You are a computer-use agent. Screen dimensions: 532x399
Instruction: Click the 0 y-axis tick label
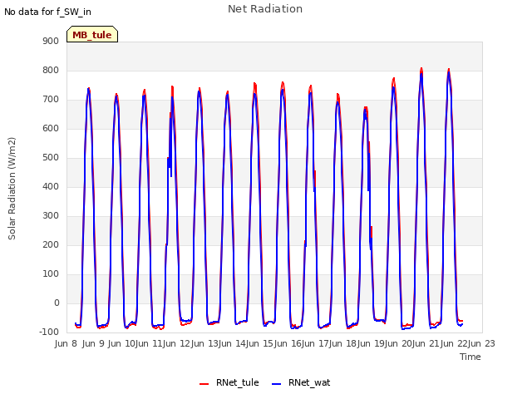coord(57,303)
